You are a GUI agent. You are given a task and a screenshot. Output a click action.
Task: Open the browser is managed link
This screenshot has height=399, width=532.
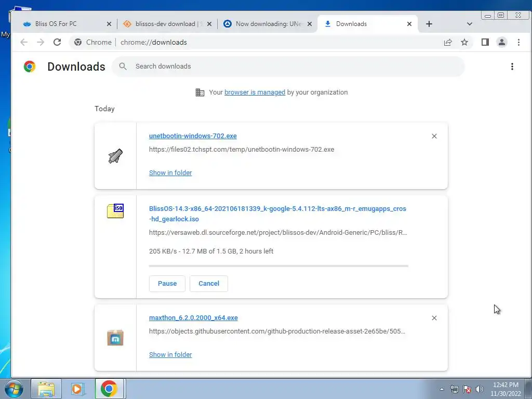coord(255,92)
